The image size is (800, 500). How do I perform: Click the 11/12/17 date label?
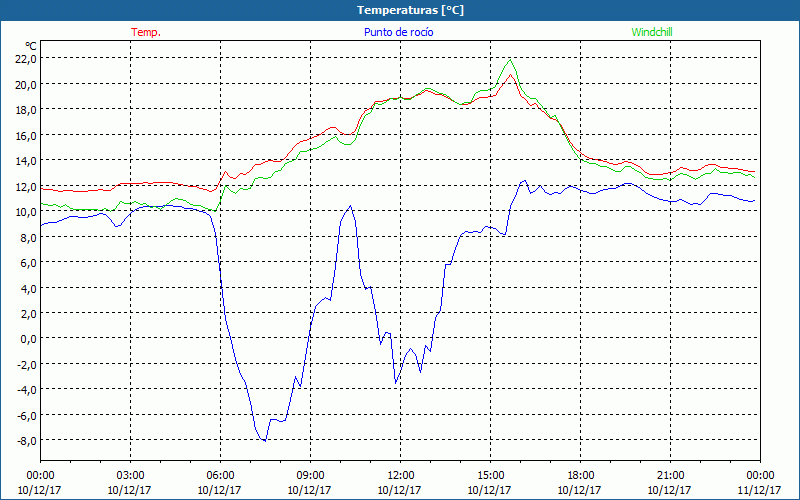pos(760,490)
